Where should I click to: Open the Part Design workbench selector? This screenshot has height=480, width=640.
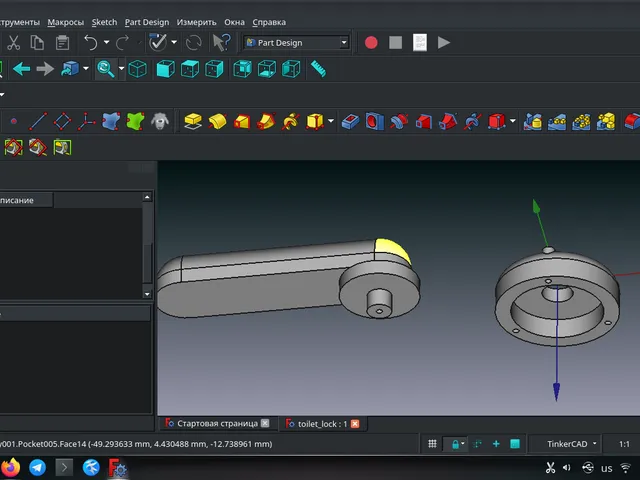(x=297, y=43)
